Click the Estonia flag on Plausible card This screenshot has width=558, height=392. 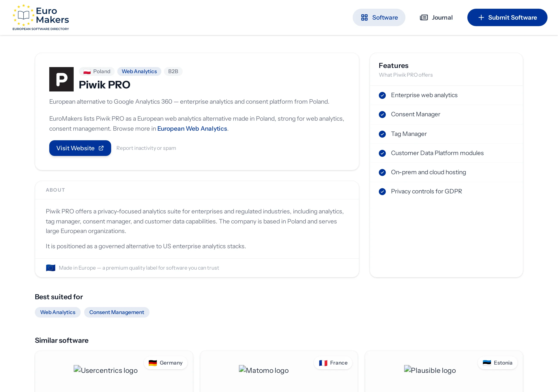[x=487, y=363]
